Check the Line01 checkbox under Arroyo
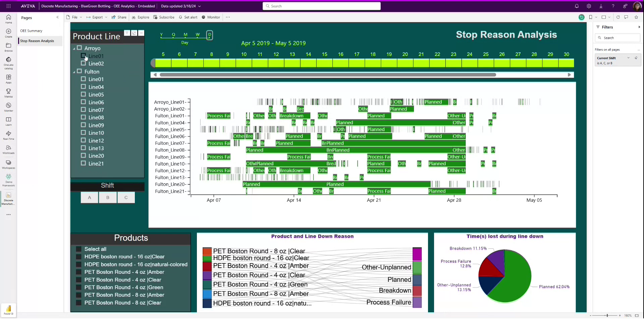 coord(83,56)
